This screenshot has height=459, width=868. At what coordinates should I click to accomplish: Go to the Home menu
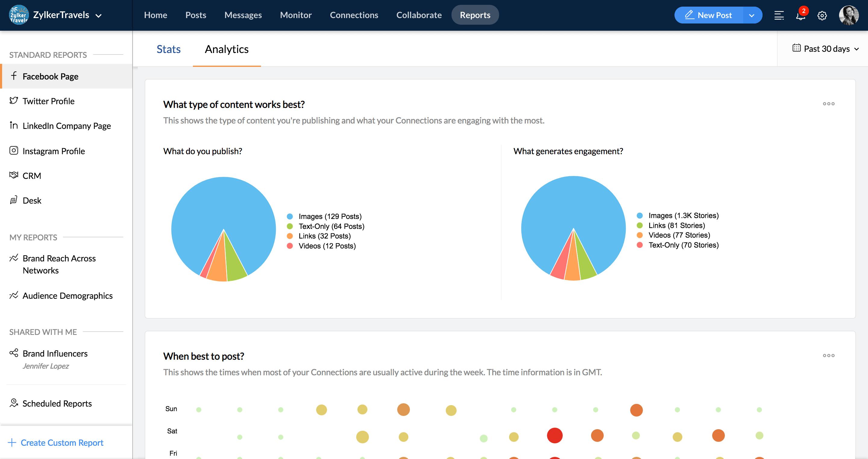(x=155, y=15)
